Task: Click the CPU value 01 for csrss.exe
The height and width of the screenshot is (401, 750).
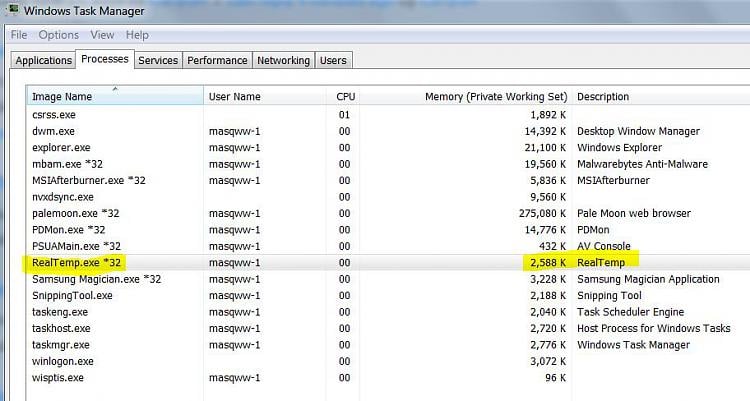Action: [x=344, y=115]
